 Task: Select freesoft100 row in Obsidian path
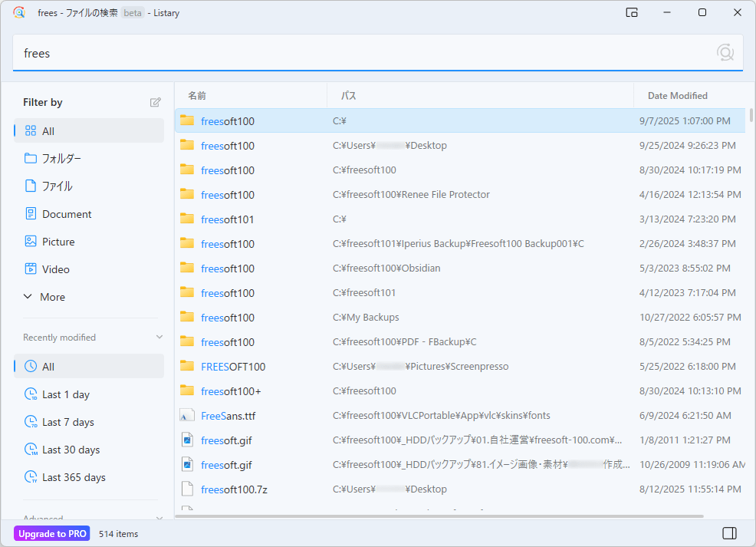tap(460, 269)
